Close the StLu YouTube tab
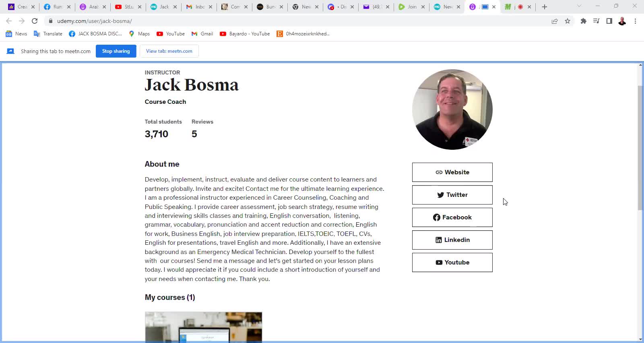Image resolution: width=644 pixels, height=343 pixels. (x=140, y=7)
